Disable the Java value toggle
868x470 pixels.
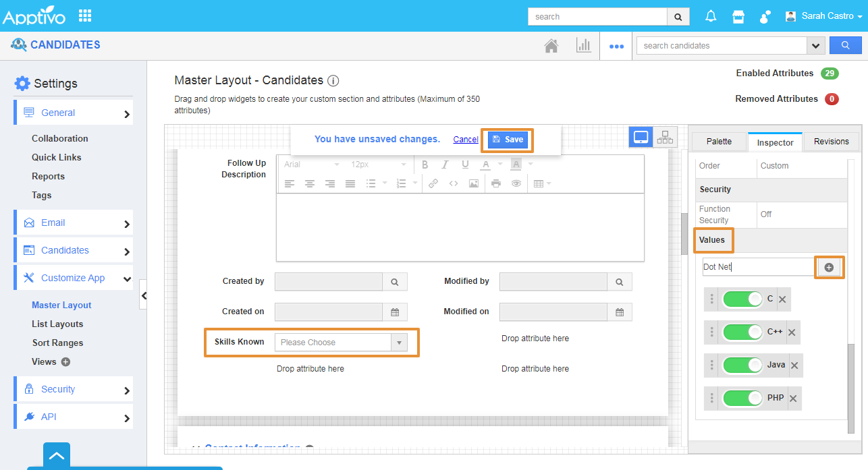pyautogui.click(x=742, y=365)
